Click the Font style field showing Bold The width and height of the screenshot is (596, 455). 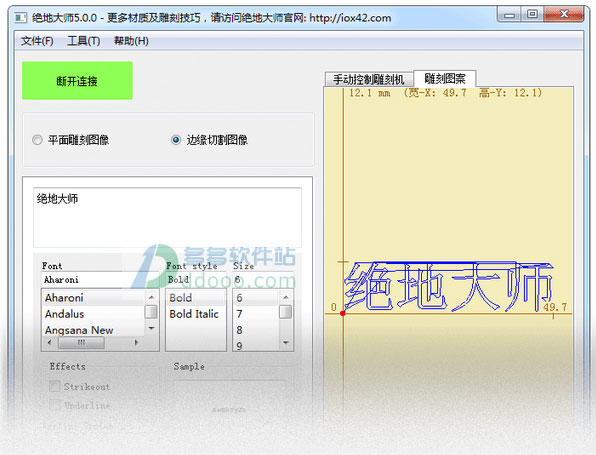click(196, 280)
